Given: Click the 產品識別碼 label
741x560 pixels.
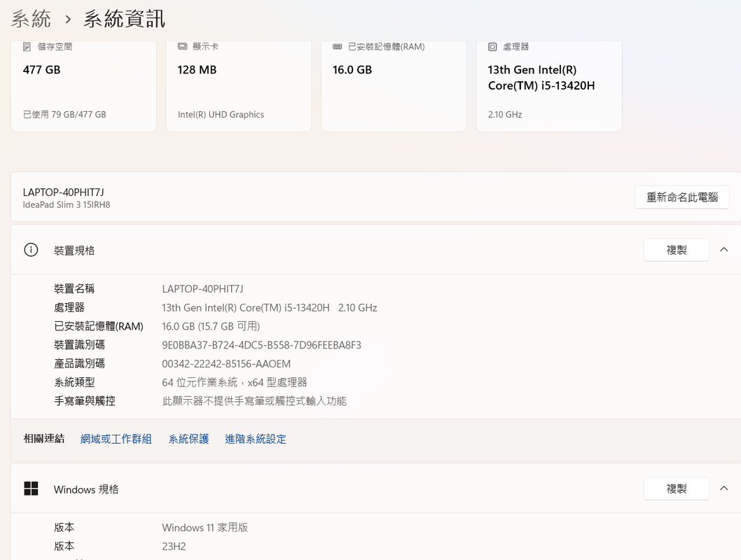Looking at the screenshot, I should [79, 363].
